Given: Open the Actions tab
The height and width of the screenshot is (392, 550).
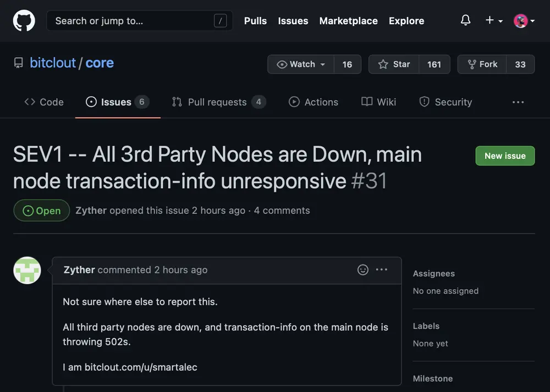Looking at the screenshot, I should (313, 102).
